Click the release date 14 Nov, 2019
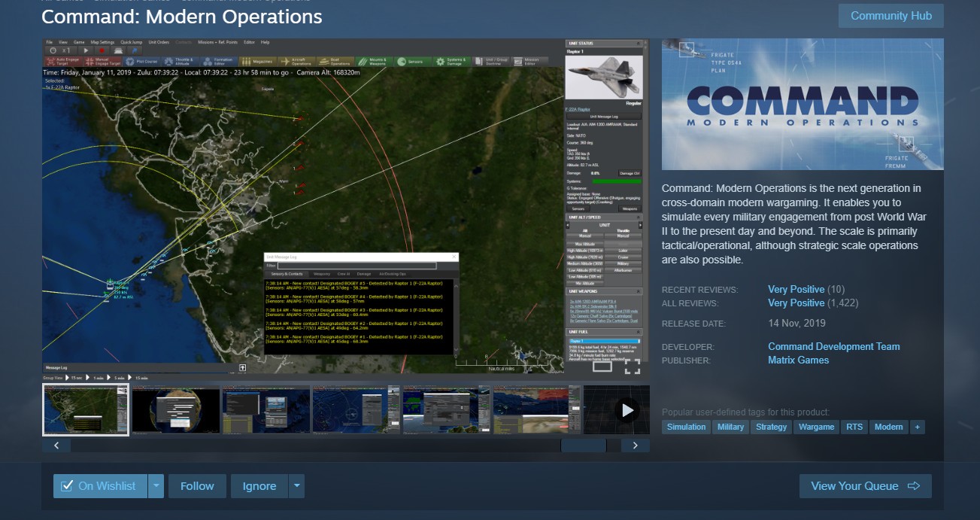Viewport: 980px width, 520px height. click(x=796, y=324)
